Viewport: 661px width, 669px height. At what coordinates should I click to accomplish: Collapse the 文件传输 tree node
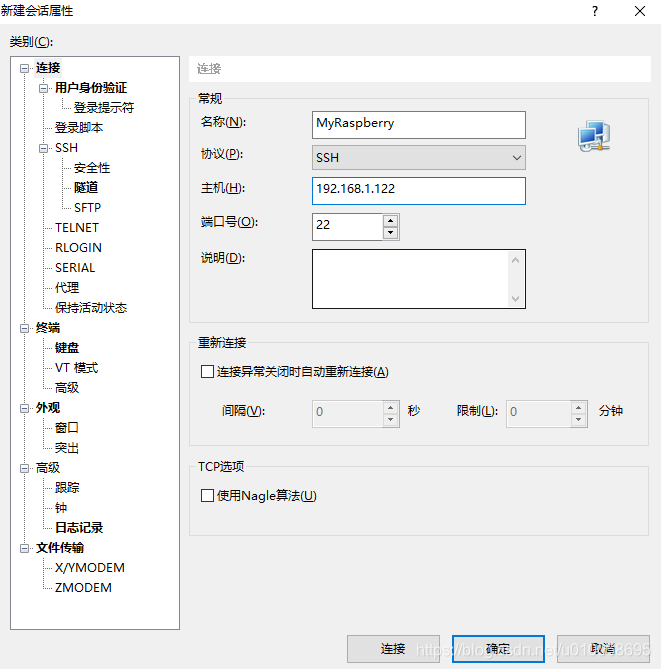coord(25,548)
